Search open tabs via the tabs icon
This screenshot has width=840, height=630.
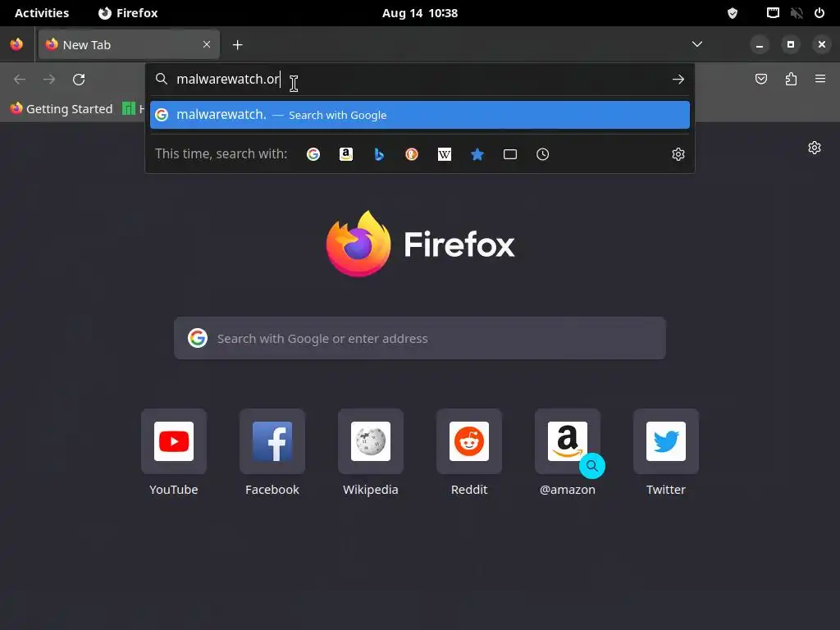pyautogui.click(x=510, y=154)
